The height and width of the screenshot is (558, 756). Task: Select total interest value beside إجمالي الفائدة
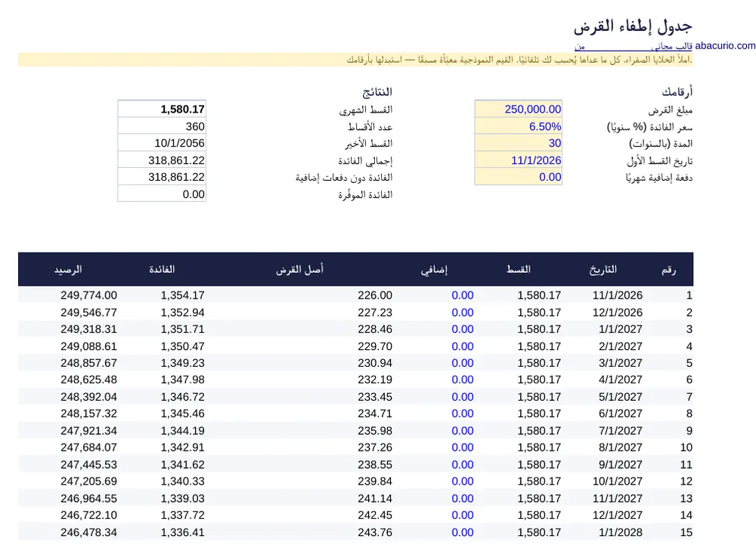pos(162,160)
